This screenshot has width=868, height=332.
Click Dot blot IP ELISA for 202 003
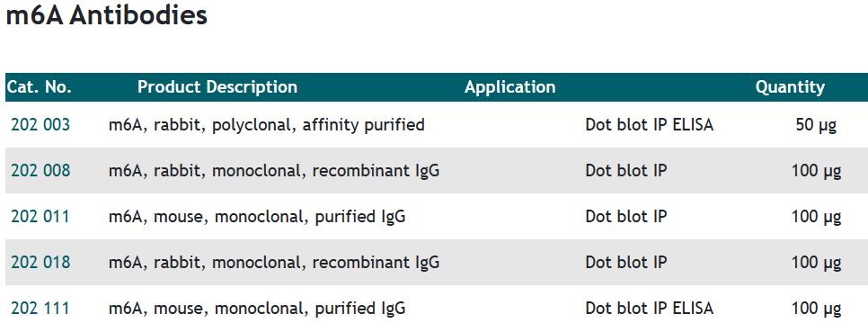[650, 125]
